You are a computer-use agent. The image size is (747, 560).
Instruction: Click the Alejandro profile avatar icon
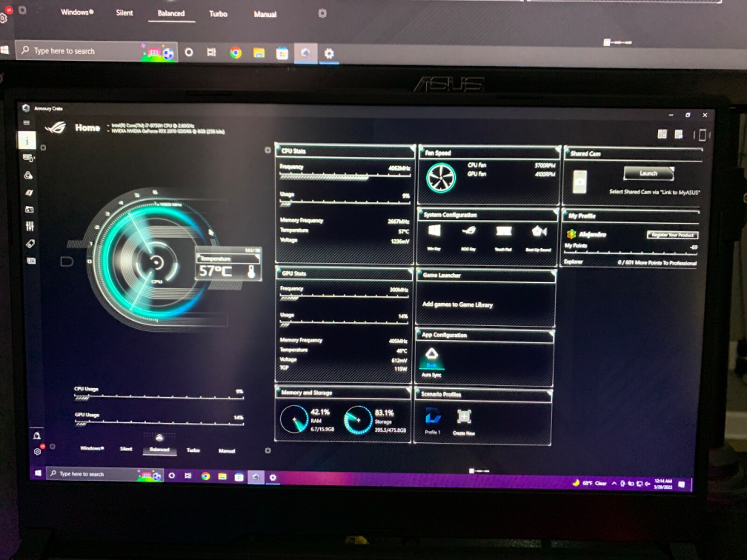pyautogui.click(x=571, y=234)
